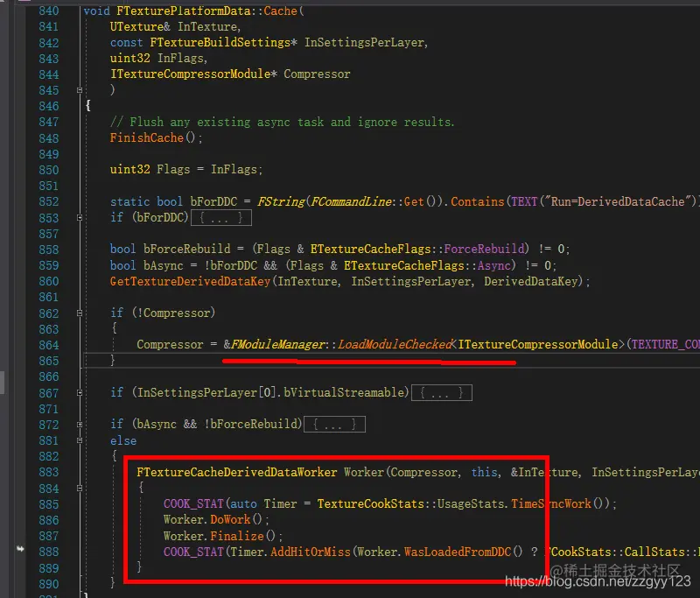Click the FinishCache call on line 848
Viewport: 700px width, 598px height.
pyautogui.click(x=147, y=138)
